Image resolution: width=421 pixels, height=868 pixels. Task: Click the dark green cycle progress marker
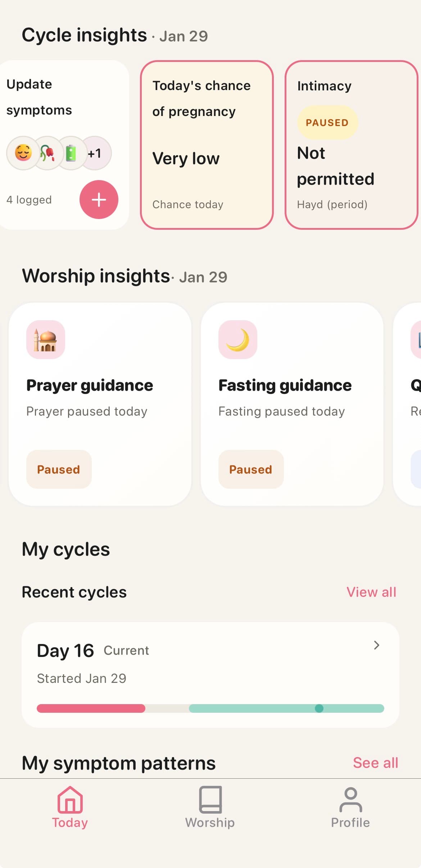(319, 708)
